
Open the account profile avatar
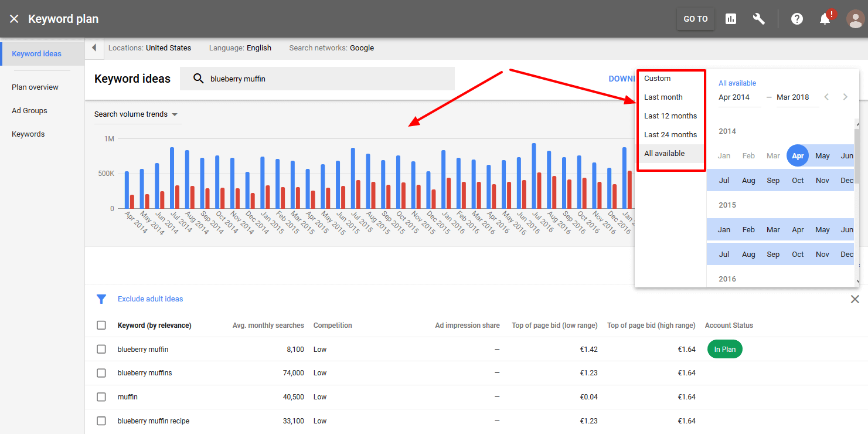click(855, 18)
